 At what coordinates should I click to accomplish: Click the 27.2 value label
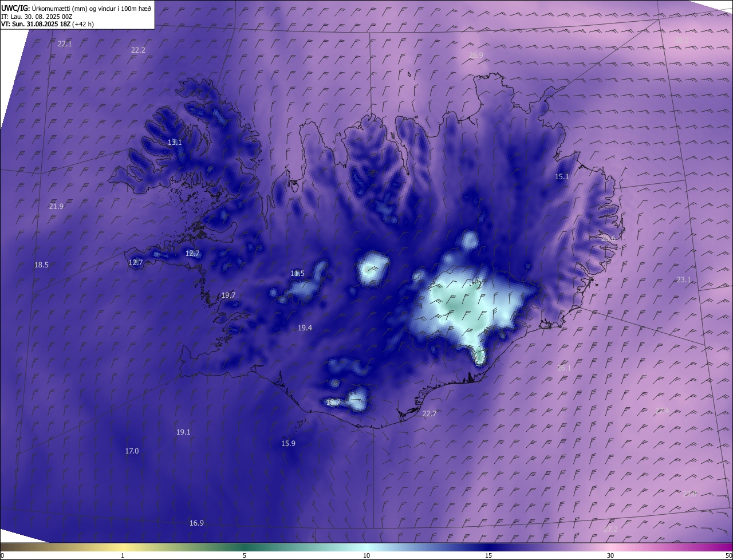pos(610,529)
